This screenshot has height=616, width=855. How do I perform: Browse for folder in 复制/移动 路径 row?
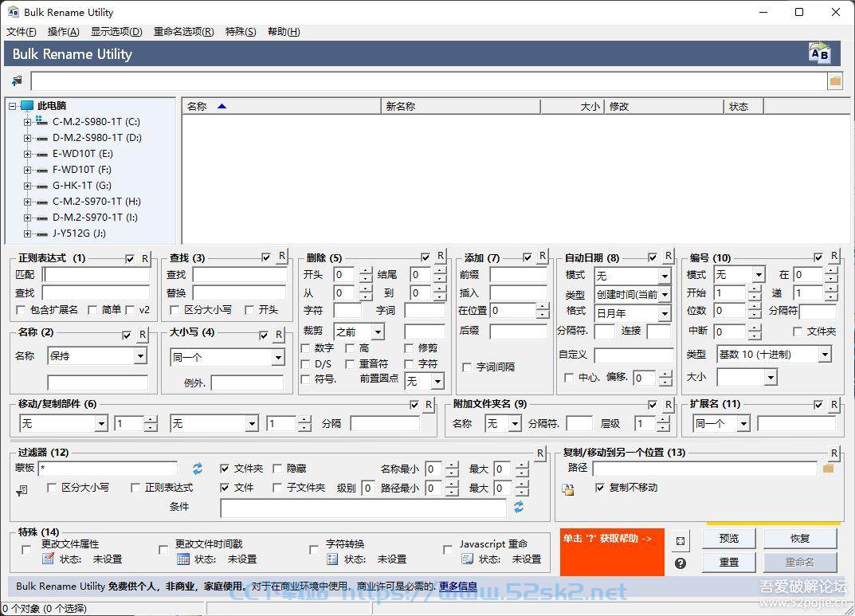pos(828,469)
